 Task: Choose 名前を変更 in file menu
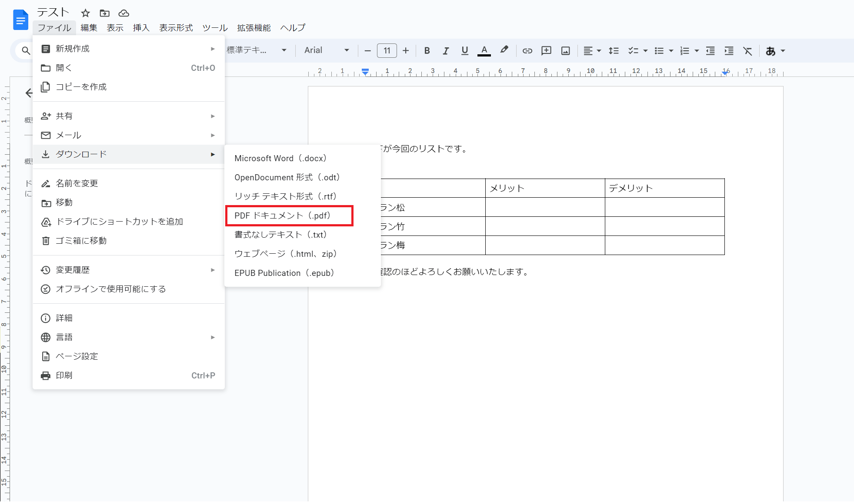[77, 183]
